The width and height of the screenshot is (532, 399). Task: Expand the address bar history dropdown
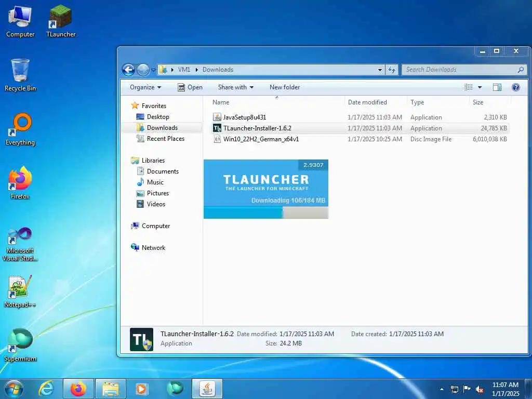pyautogui.click(x=380, y=70)
